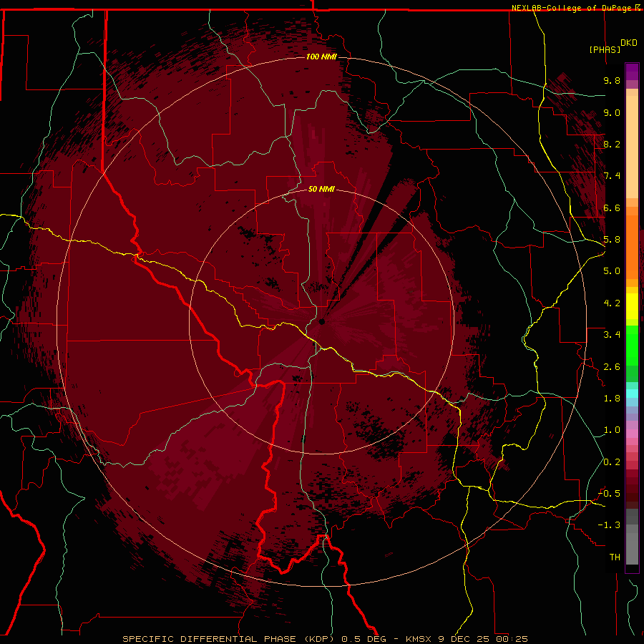Click the 1.0 value on color scale

click(612, 430)
